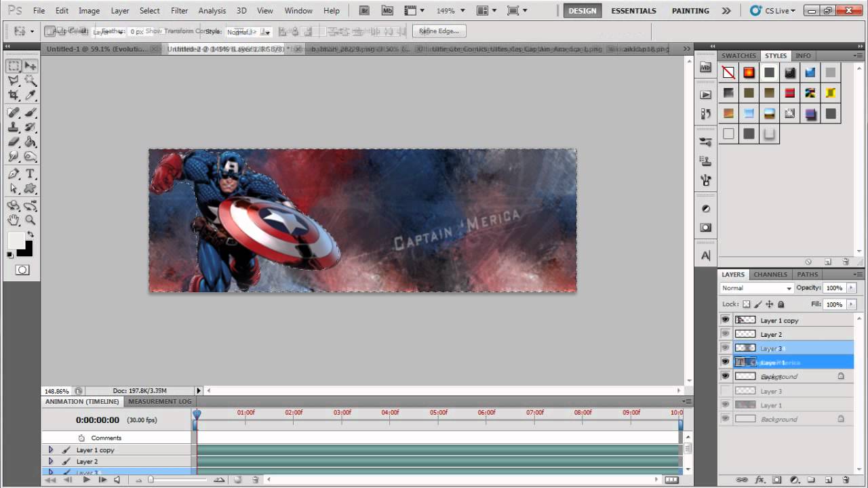Select the Polygonal Lasso tool
The height and width of the screenshot is (488, 868).
[x=14, y=81]
